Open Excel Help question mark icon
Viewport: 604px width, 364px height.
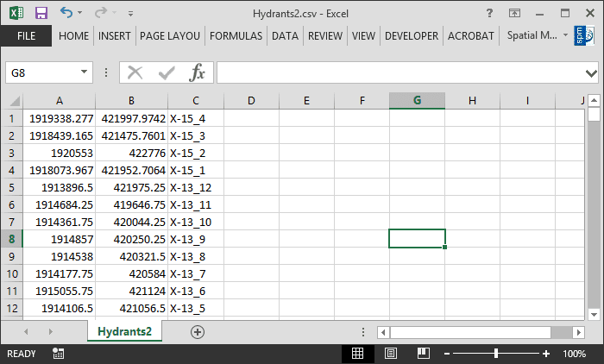(x=489, y=13)
